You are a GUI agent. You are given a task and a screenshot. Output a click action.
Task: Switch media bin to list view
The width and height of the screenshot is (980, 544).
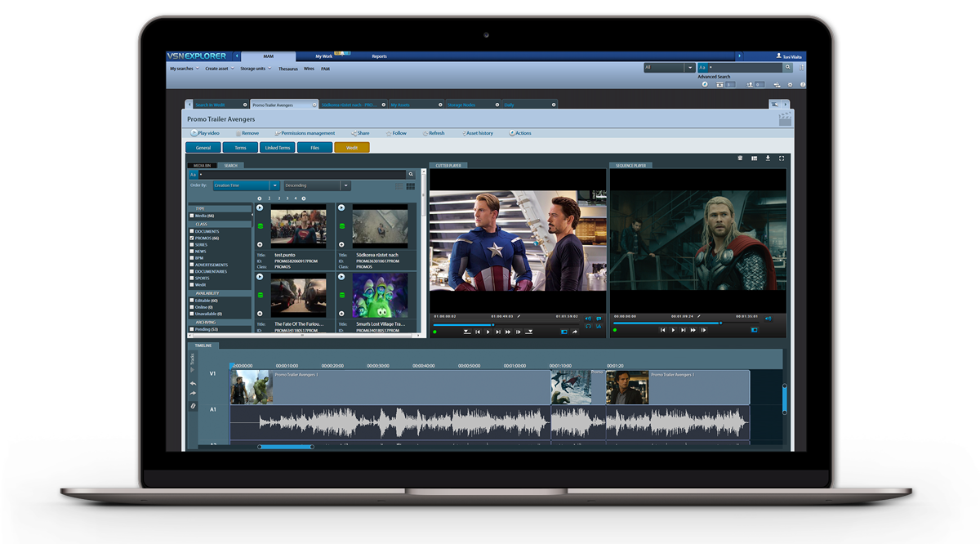point(399,186)
